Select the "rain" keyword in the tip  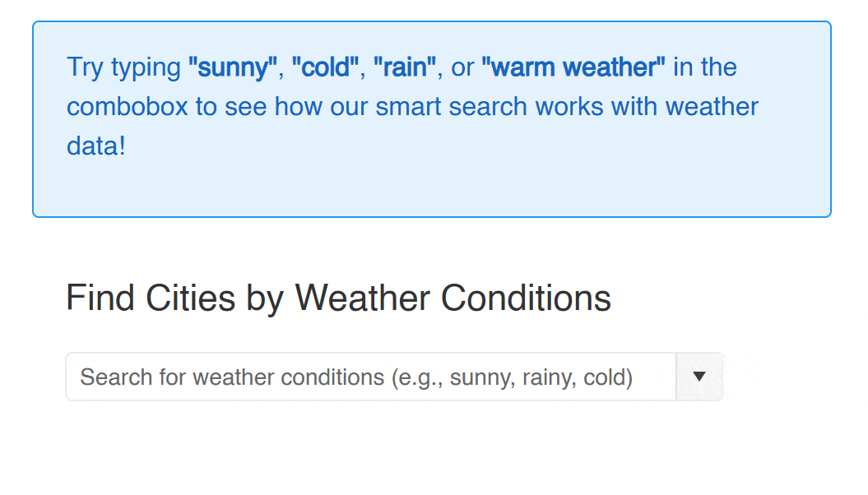click(404, 67)
